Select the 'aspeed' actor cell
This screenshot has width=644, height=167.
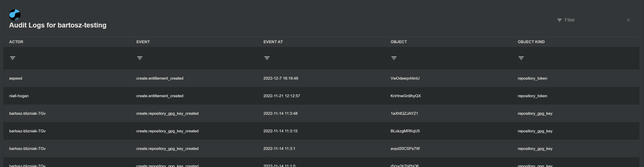(x=16, y=78)
